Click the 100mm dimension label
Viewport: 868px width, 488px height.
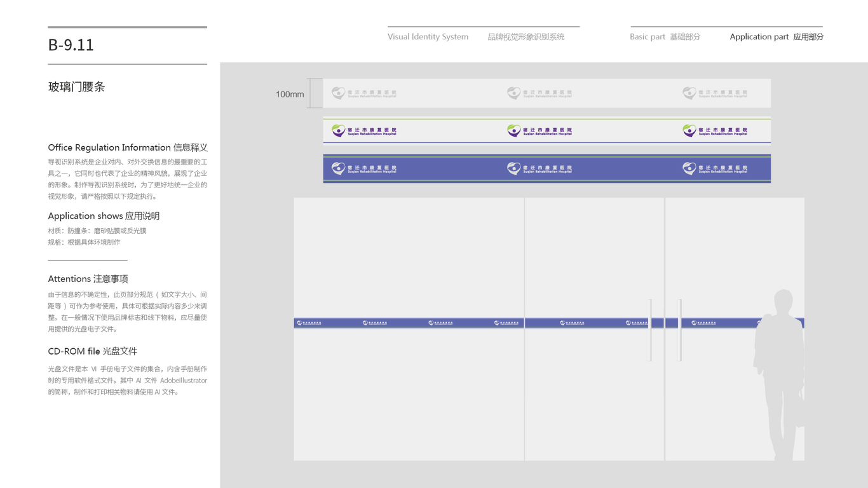pos(290,94)
